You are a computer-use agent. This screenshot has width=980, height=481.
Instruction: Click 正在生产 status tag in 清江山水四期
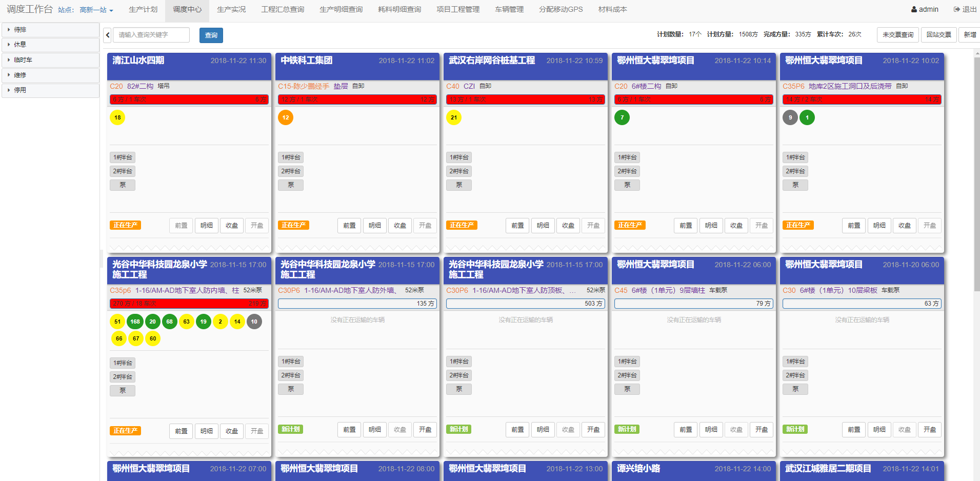(x=125, y=225)
